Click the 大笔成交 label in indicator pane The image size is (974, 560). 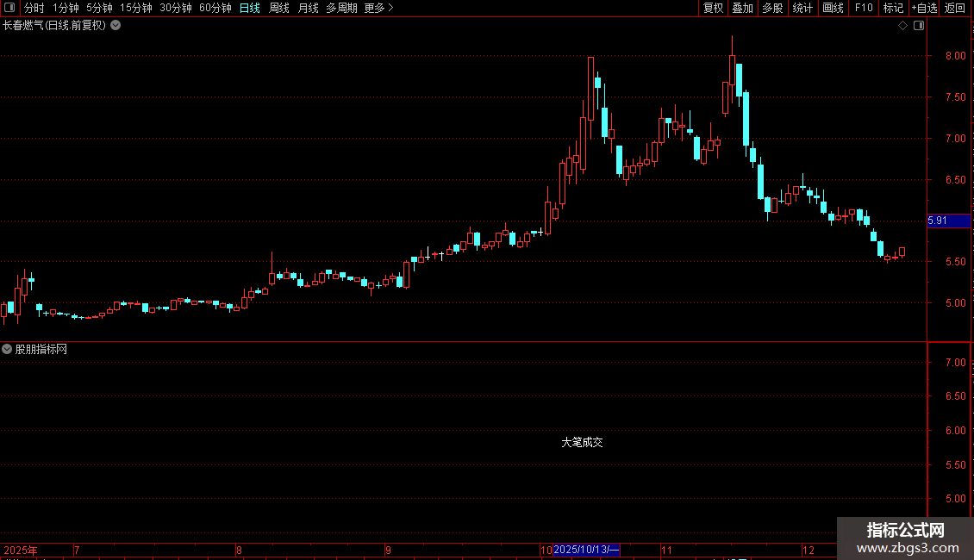coord(582,442)
